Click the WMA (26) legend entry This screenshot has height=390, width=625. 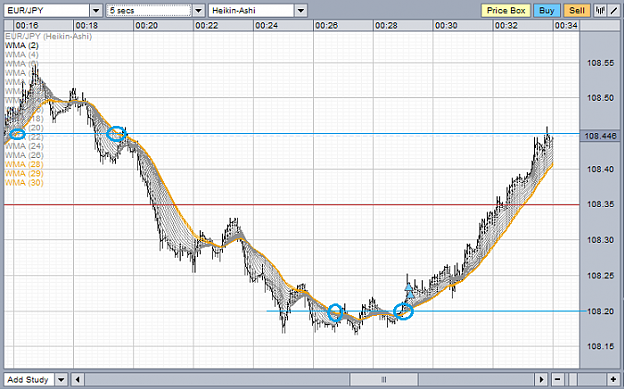click(24, 155)
